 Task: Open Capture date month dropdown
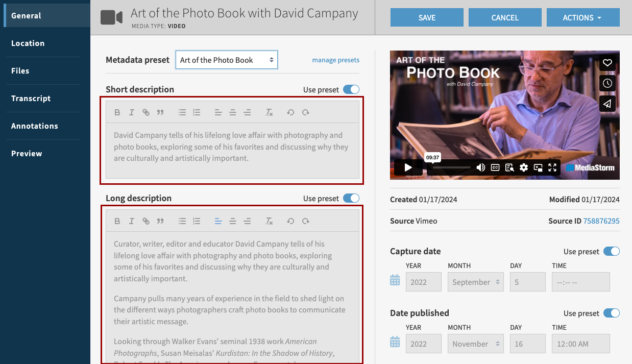click(475, 282)
